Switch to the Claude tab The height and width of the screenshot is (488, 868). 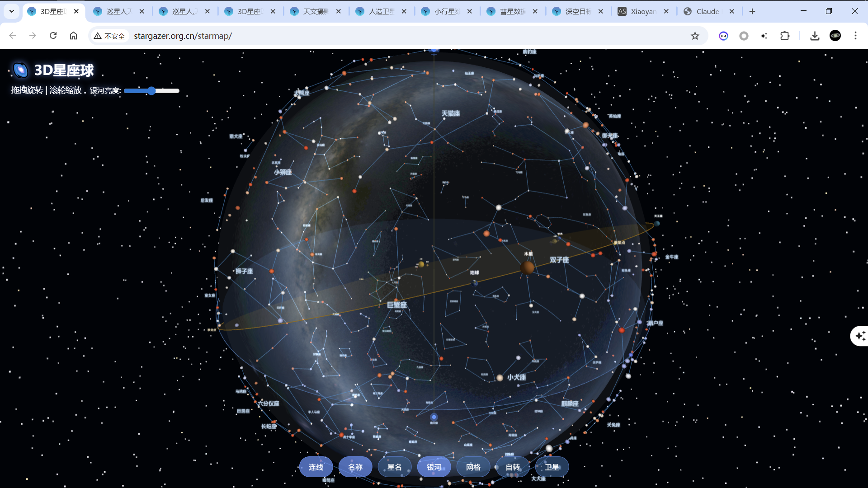pos(707,11)
